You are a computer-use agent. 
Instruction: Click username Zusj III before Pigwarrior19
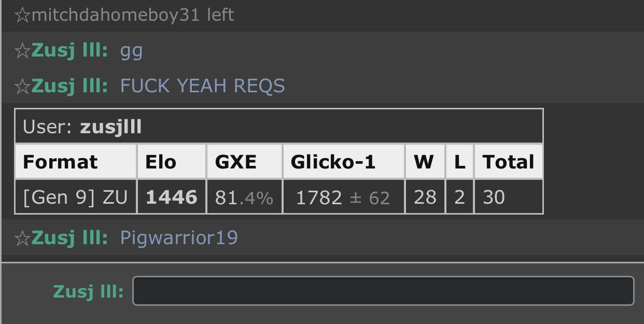coord(69,238)
